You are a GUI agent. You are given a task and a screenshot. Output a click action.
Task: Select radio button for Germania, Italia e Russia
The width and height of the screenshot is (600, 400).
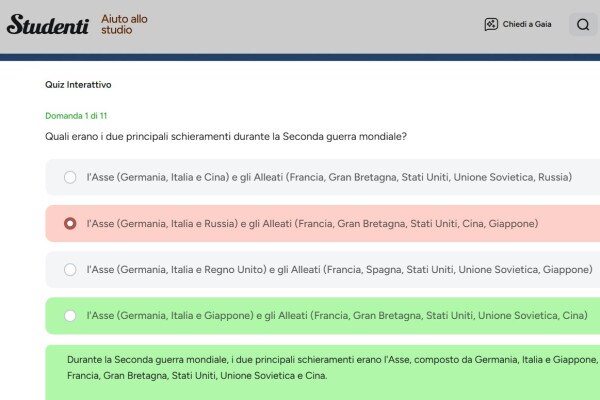point(70,224)
